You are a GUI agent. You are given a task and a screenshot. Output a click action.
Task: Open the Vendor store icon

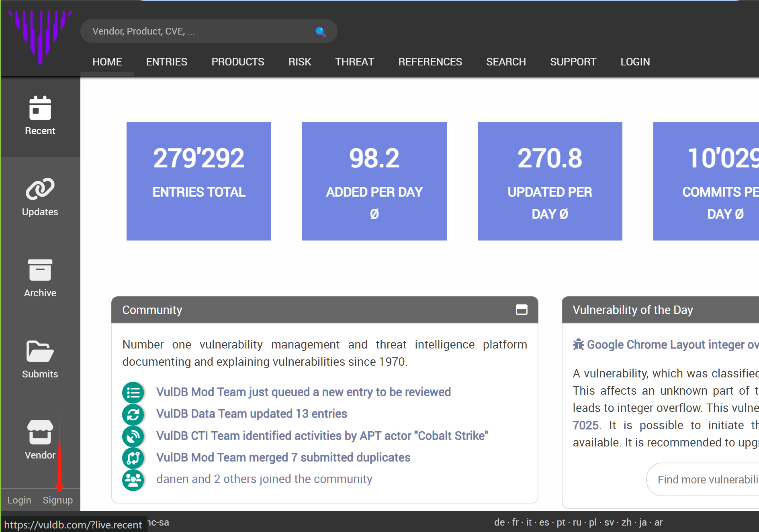pos(40,432)
